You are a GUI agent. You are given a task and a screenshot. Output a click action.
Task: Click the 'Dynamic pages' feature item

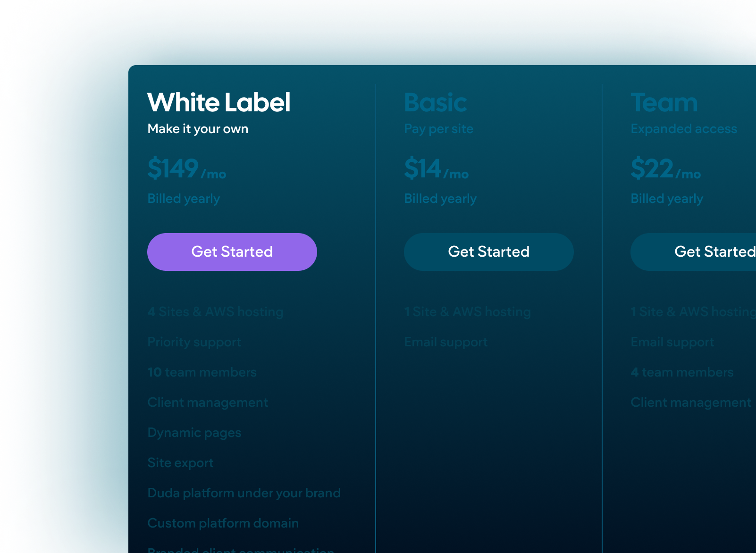(194, 433)
